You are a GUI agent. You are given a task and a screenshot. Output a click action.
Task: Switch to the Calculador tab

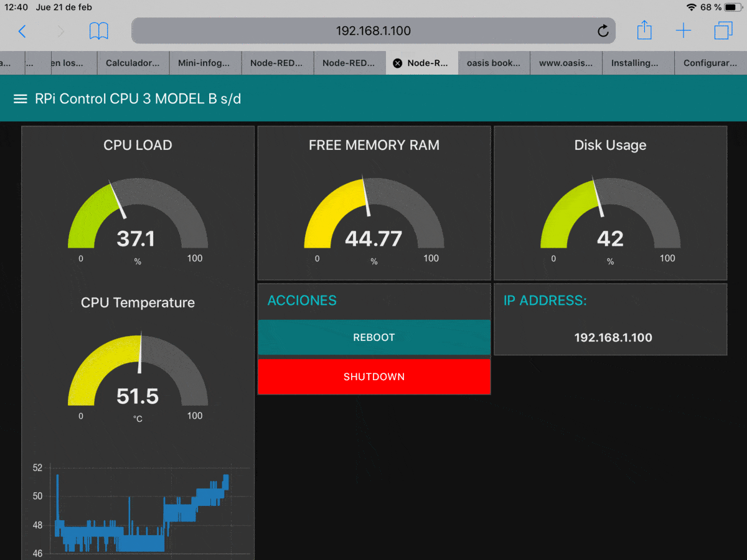[133, 63]
